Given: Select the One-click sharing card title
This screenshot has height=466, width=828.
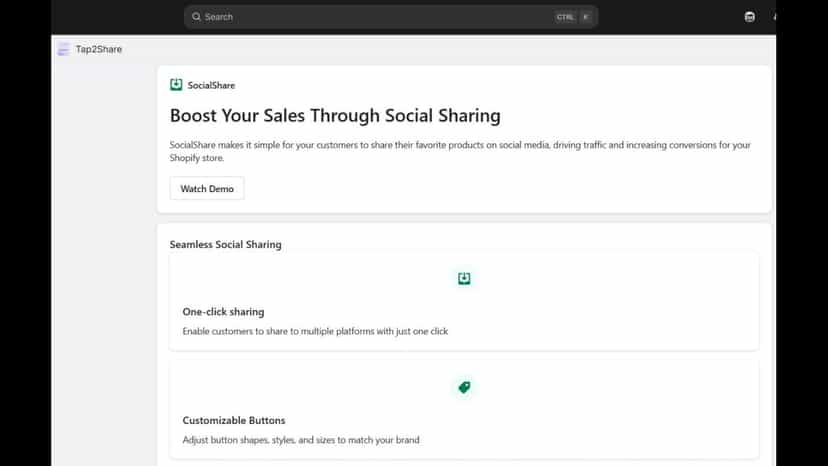Looking at the screenshot, I should pos(223,312).
